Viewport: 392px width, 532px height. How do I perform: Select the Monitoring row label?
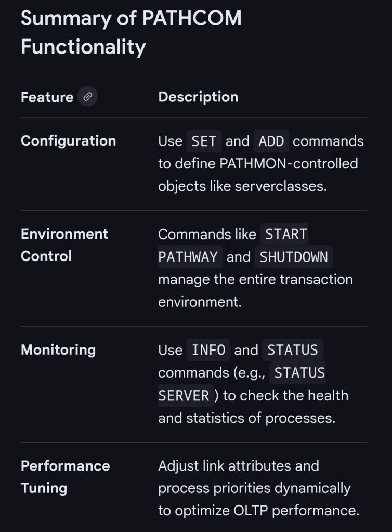point(58,349)
